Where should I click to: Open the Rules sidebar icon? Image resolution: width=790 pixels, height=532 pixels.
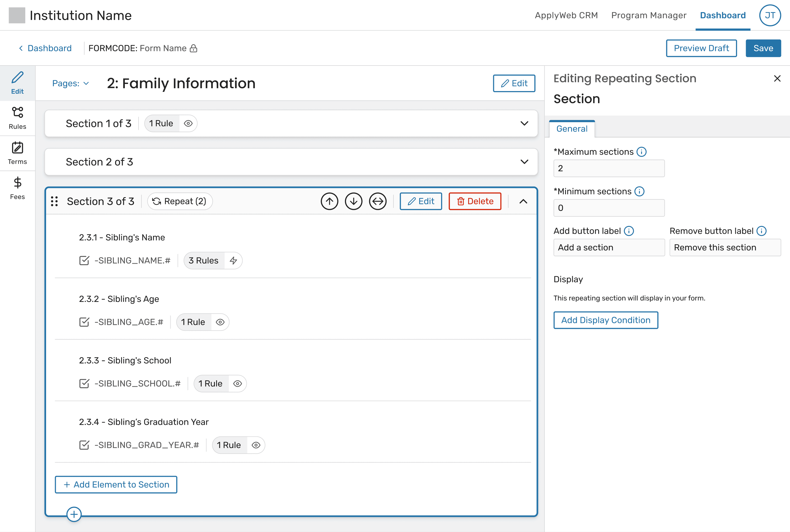tap(17, 118)
